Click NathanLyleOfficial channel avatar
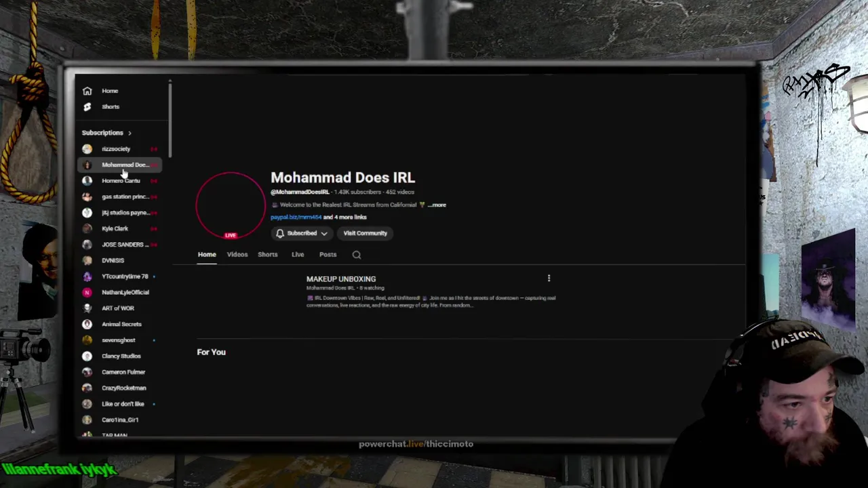868x488 pixels. tap(87, 292)
